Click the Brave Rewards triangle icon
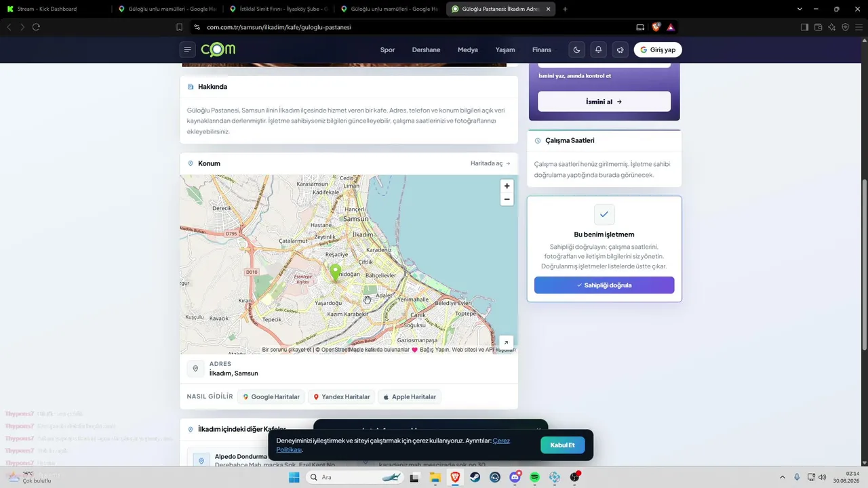 coord(671,27)
